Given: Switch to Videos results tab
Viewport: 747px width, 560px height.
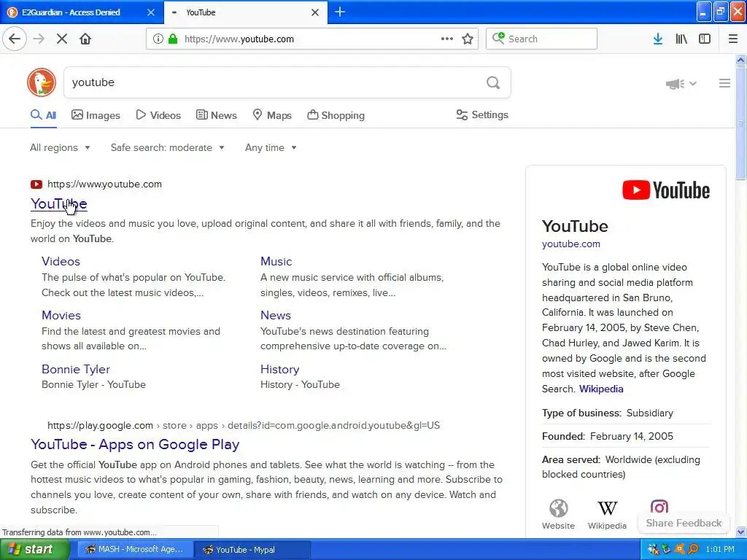Looking at the screenshot, I should coord(158,115).
